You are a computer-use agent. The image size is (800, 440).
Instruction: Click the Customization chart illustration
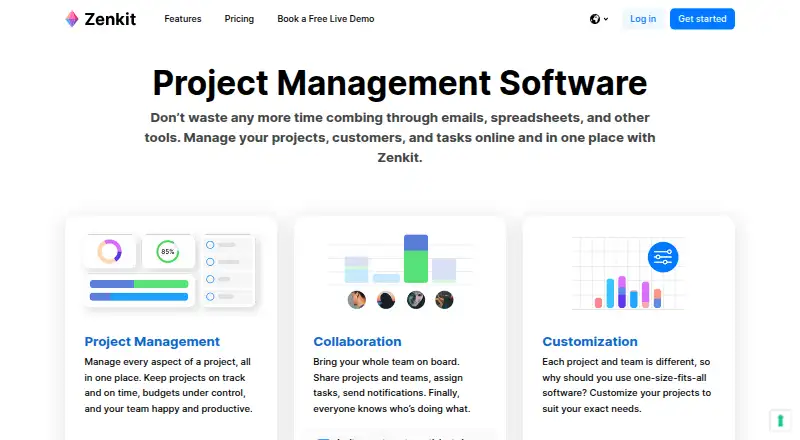(628, 273)
